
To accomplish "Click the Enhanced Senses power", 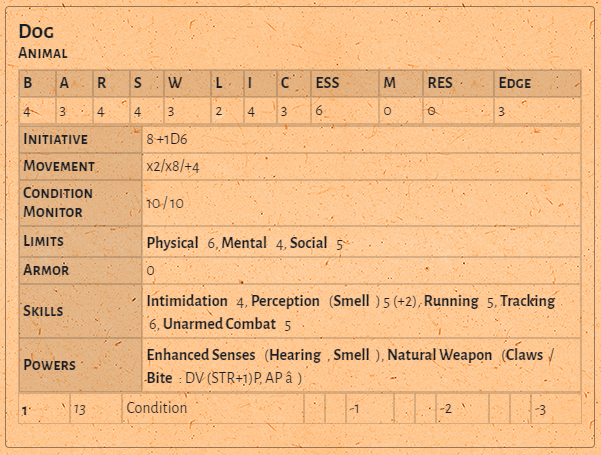I will (203, 355).
